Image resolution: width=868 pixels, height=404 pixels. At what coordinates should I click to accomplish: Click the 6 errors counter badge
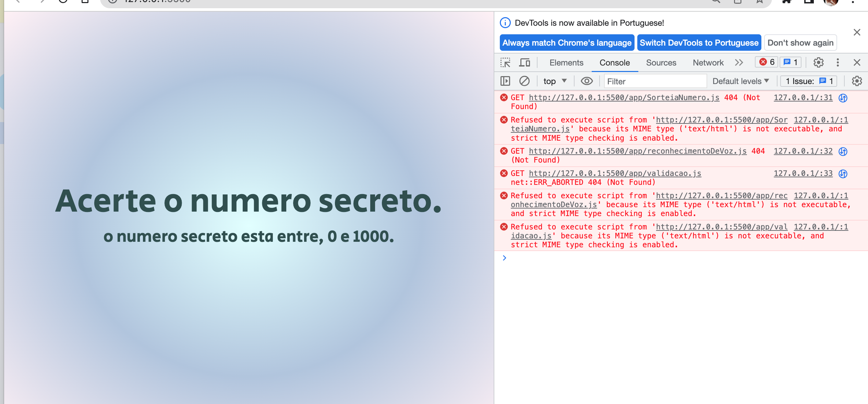767,62
